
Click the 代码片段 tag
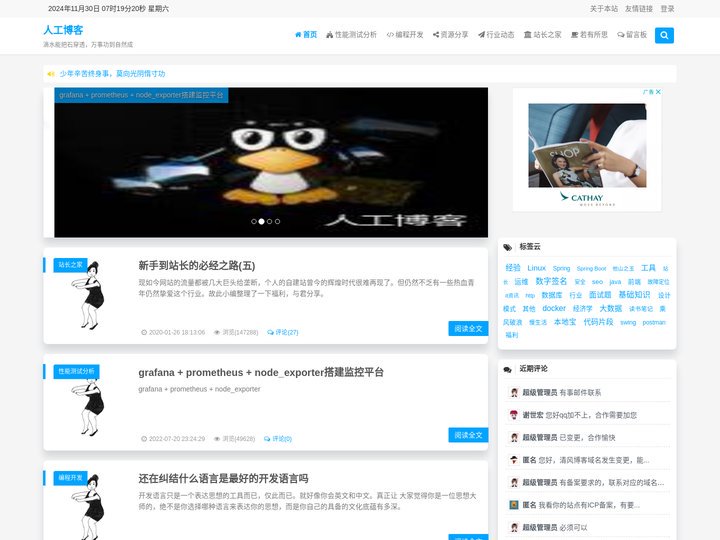point(598,322)
